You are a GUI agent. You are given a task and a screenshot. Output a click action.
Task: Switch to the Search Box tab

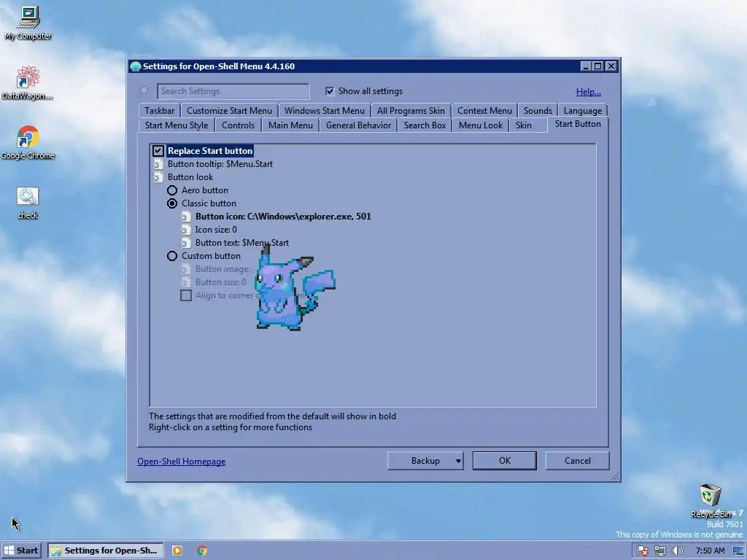point(425,125)
